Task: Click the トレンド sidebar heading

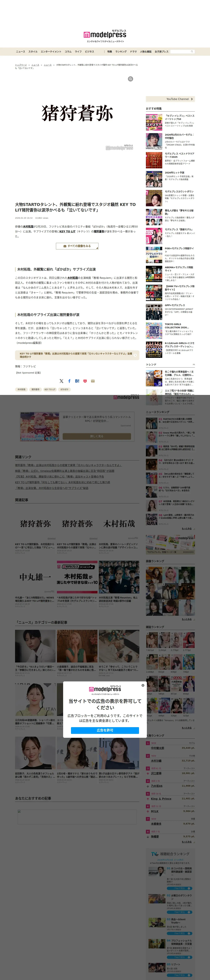Action: pyautogui.click(x=151, y=364)
